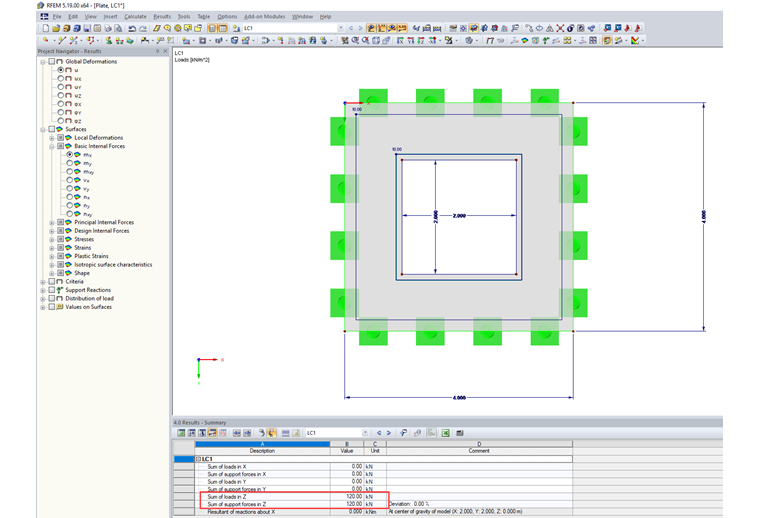Screen dimensions: 760x518
Task: Toggle the Support Reactions checkbox
Action: (x=52, y=290)
